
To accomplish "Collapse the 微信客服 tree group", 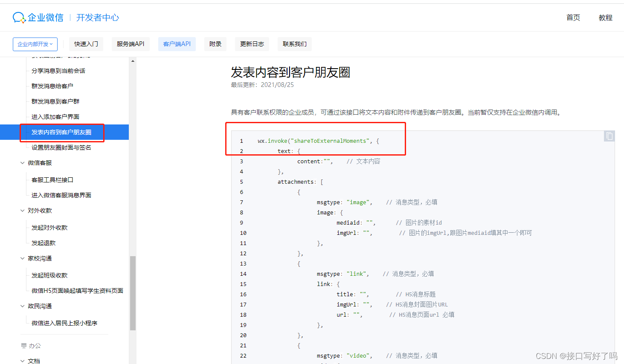I will 23,163.
